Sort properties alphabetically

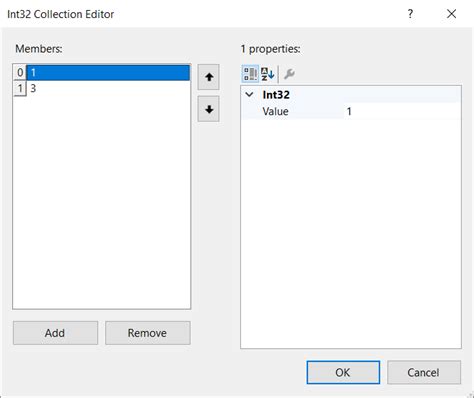pyautogui.click(x=267, y=74)
